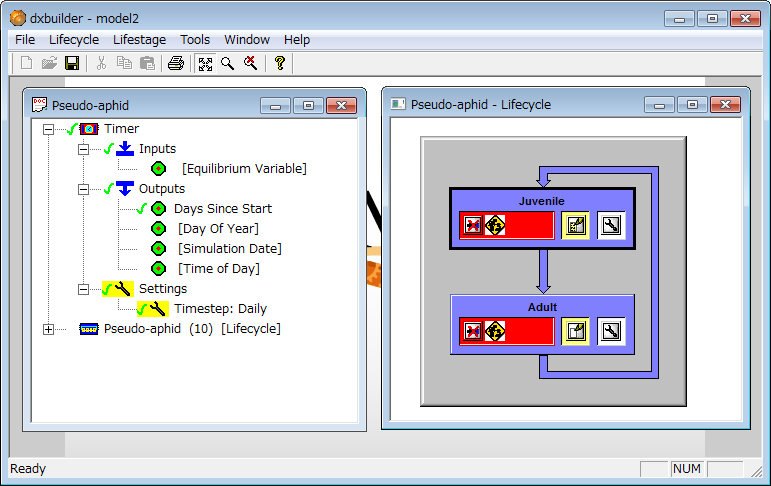771x486 pixels.
Task: Click the NUM status bar indicator
Action: [687, 469]
